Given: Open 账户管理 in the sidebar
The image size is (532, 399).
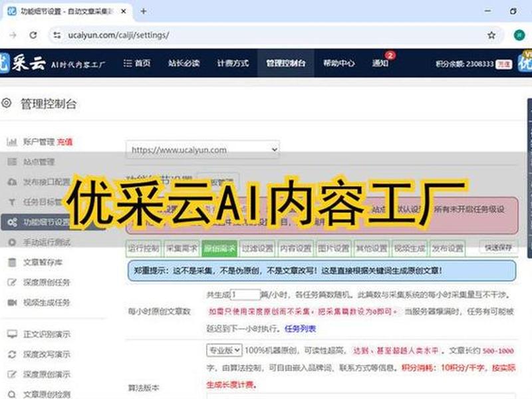Looking at the screenshot, I should point(39,142).
